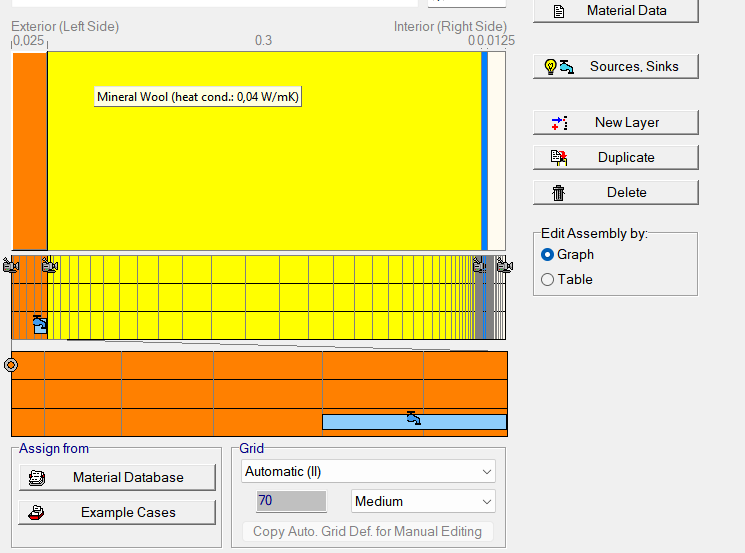Open the Material Database
Image resolution: width=745 pixels, height=553 pixels.
click(x=117, y=477)
